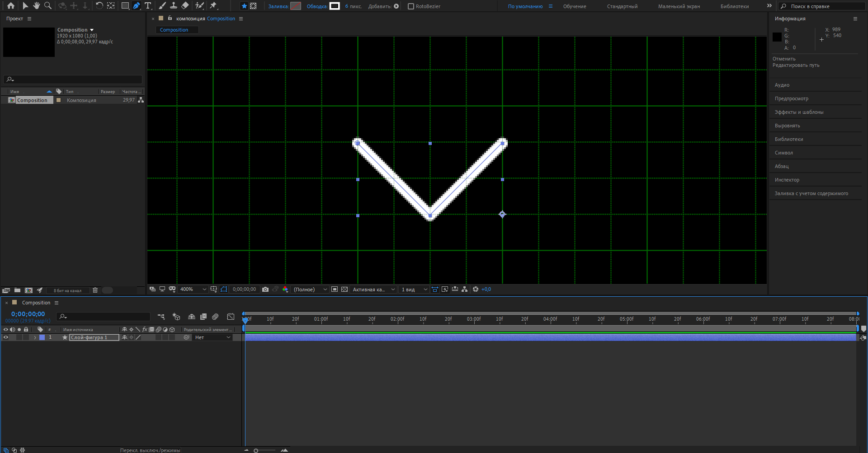Click the delete trash icon in Project panel
The height and width of the screenshot is (453, 868).
95,290
